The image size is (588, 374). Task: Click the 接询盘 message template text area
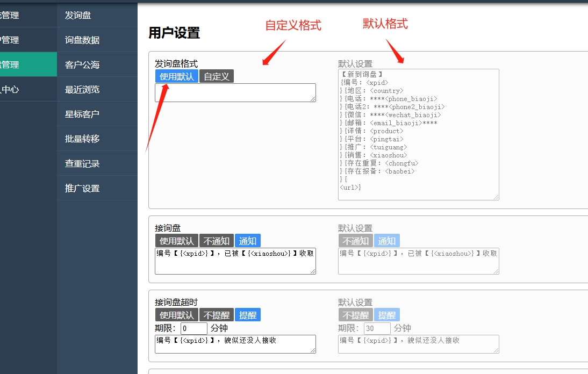[x=235, y=261]
